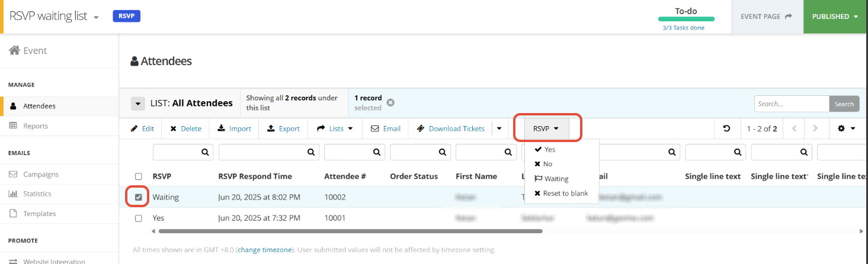
Task: Click attendee number 10001
Action: click(x=335, y=218)
